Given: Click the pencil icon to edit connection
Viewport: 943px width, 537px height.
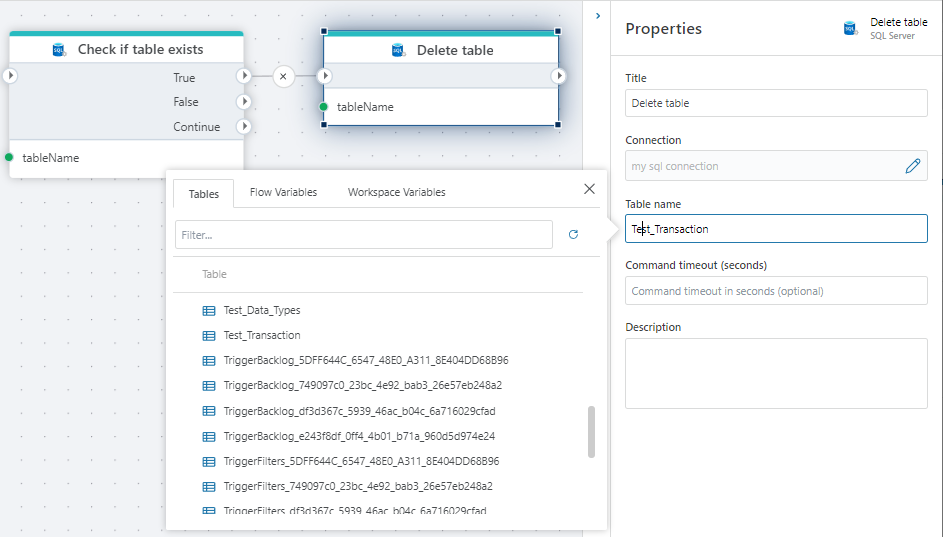Looking at the screenshot, I should click(912, 166).
